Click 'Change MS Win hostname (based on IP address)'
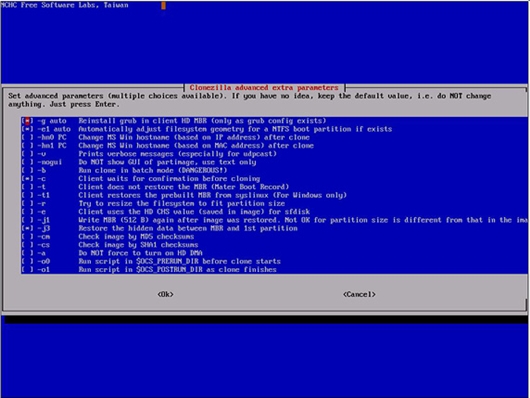Screen dimensions: 530x398 point(169,137)
